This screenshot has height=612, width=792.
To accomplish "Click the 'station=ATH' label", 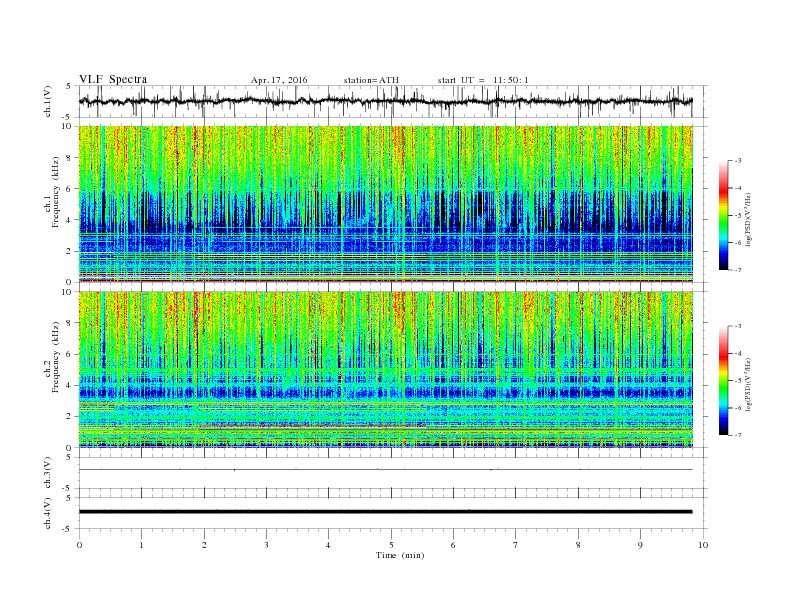I will (x=371, y=80).
